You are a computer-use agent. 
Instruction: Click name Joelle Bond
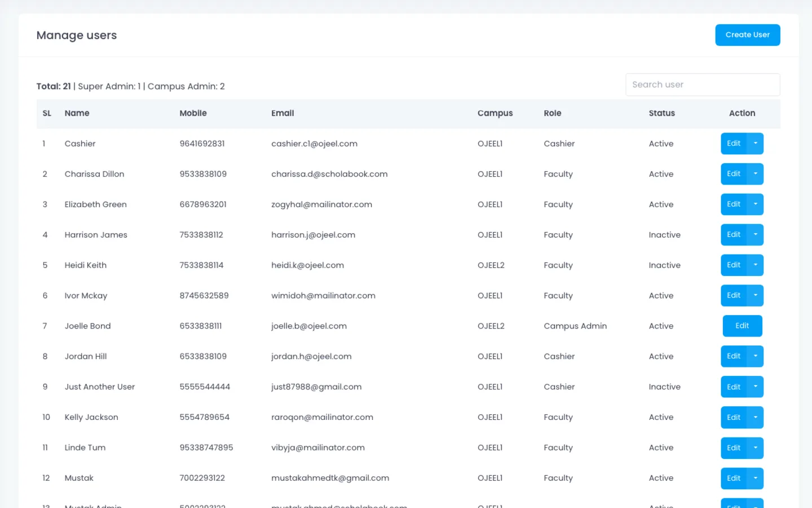coord(87,326)
